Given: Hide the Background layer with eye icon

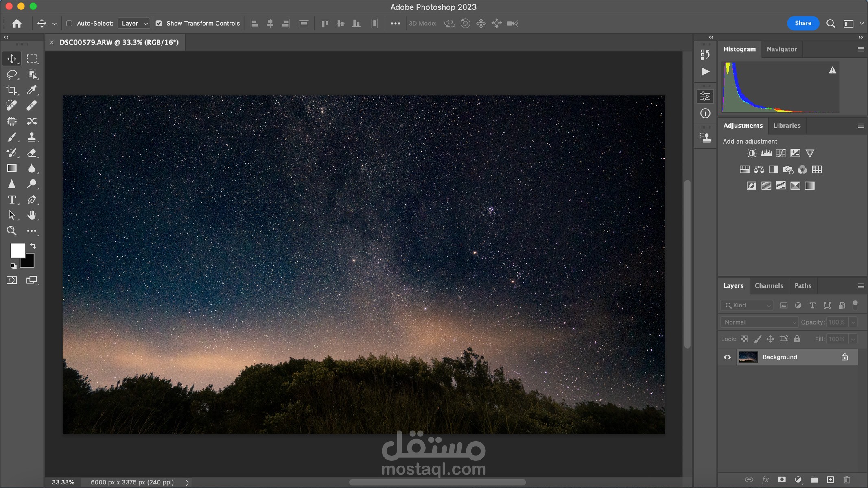Looking at the screenshot, I should click(727, 357).
